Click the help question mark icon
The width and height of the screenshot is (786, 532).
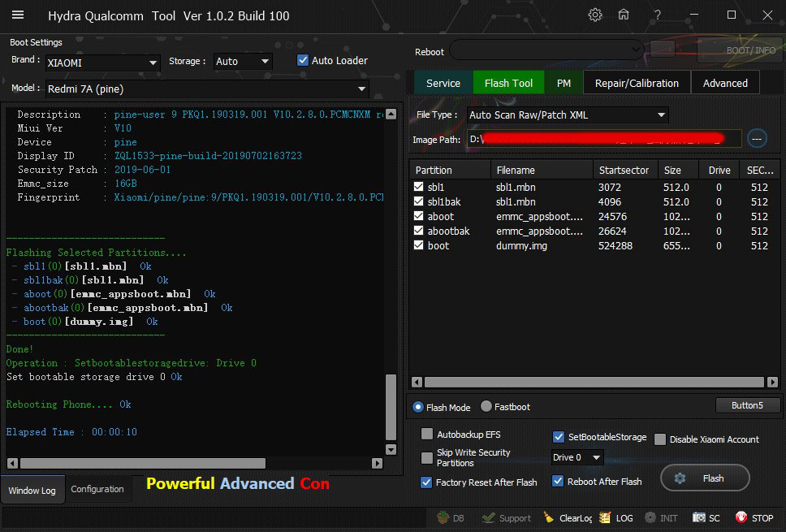click(658, 15)
